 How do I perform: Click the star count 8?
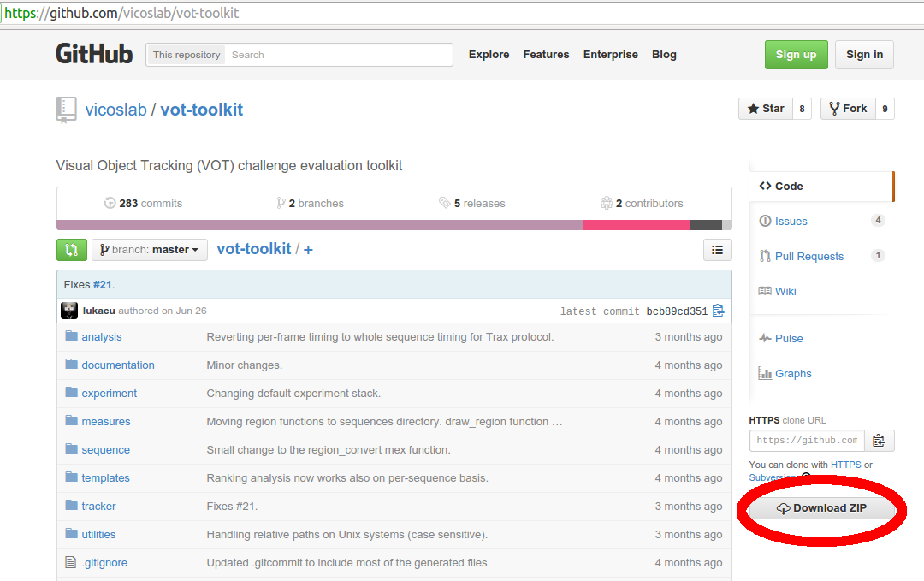click(x=802, y=109)
